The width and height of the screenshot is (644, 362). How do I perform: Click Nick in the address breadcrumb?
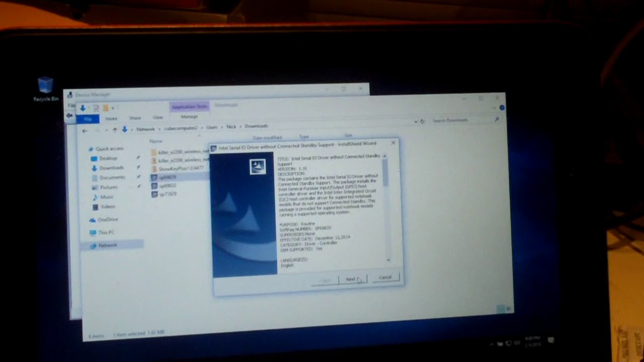[x=231, y=127]
